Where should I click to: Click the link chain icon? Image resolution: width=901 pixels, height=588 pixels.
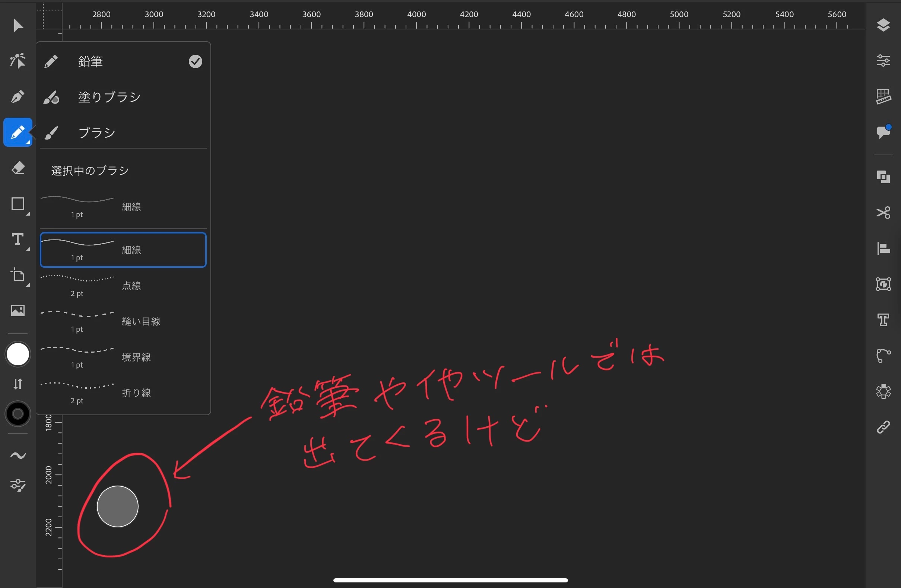point(883,428)
